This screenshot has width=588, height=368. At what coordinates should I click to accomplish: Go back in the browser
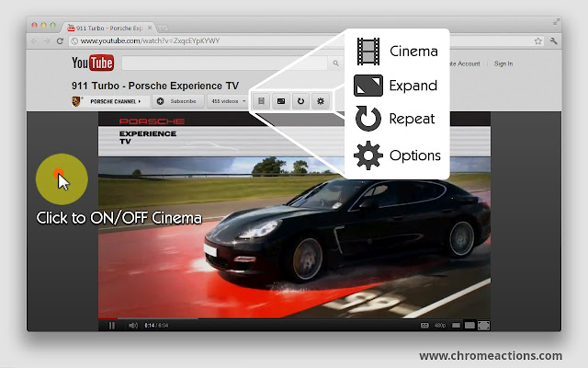pos(34,40)
